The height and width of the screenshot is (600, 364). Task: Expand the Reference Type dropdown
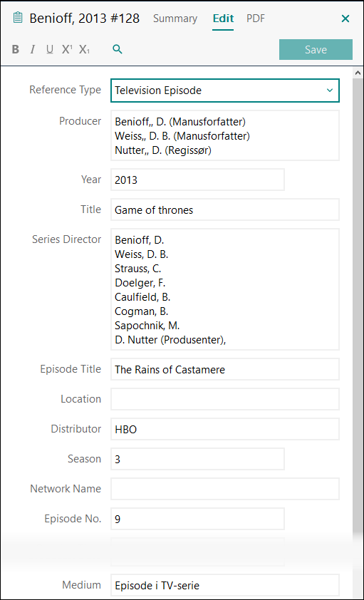click(x=225, y=90)
